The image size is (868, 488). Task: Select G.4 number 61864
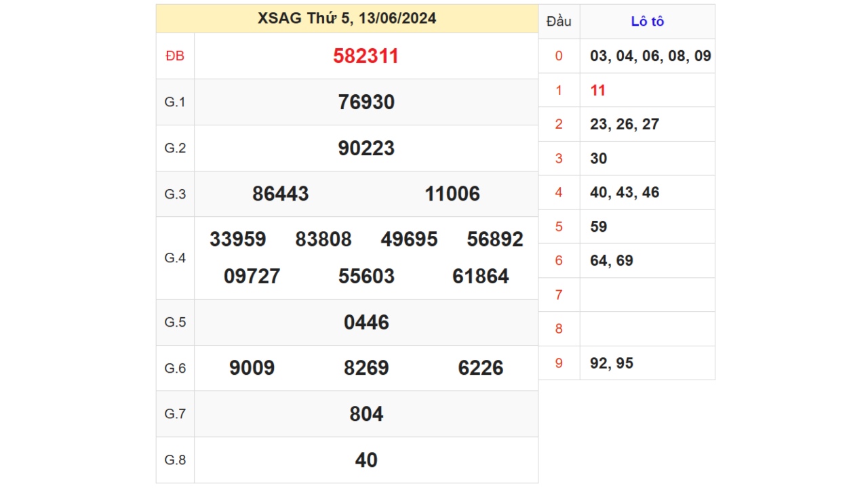click(x=481, y=277)
